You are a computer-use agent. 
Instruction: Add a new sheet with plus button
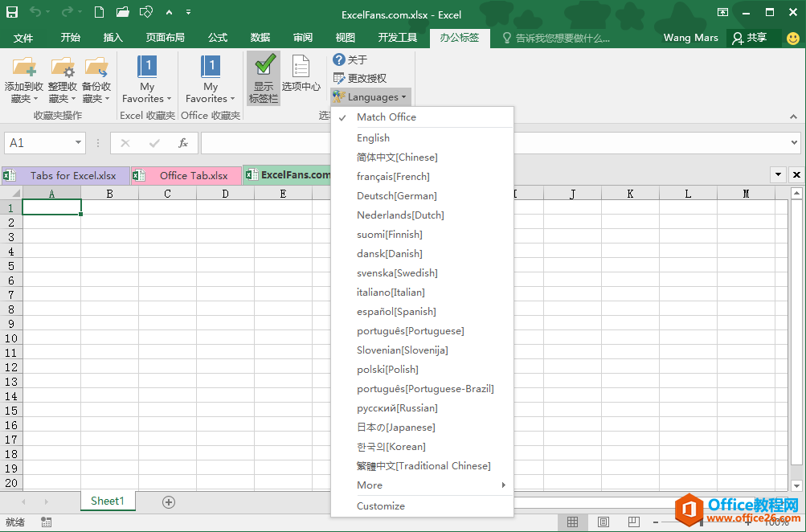tap(169, 502)
